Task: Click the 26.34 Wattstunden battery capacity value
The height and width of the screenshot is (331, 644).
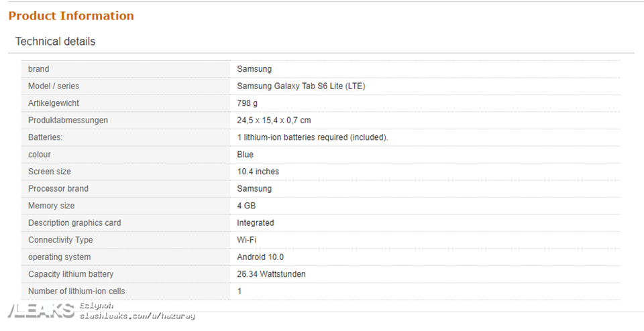Action: pos(272,274)
